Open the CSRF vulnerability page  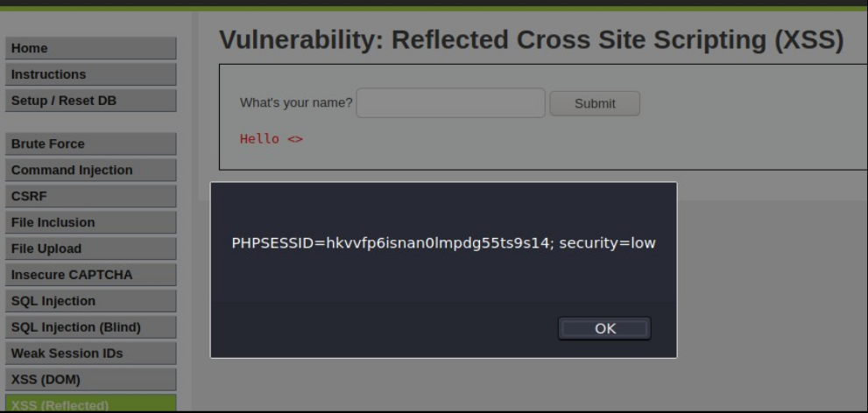tap(91, 196)
